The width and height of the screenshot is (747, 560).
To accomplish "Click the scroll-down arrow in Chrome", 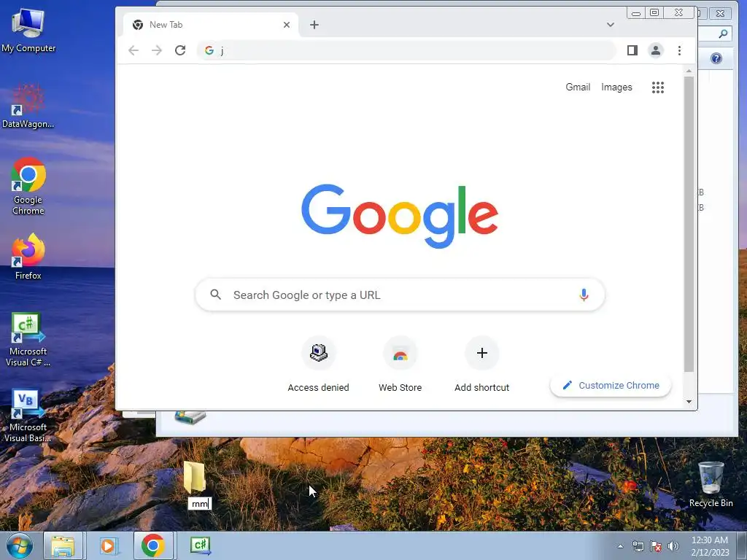I will tap(689, 402).
